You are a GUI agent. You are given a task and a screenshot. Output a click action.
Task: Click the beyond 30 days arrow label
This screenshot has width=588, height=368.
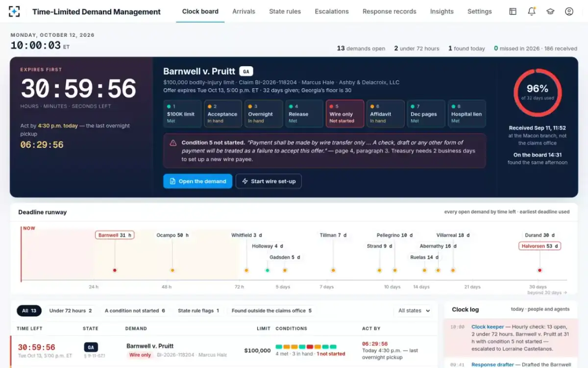tap(547, 292)
